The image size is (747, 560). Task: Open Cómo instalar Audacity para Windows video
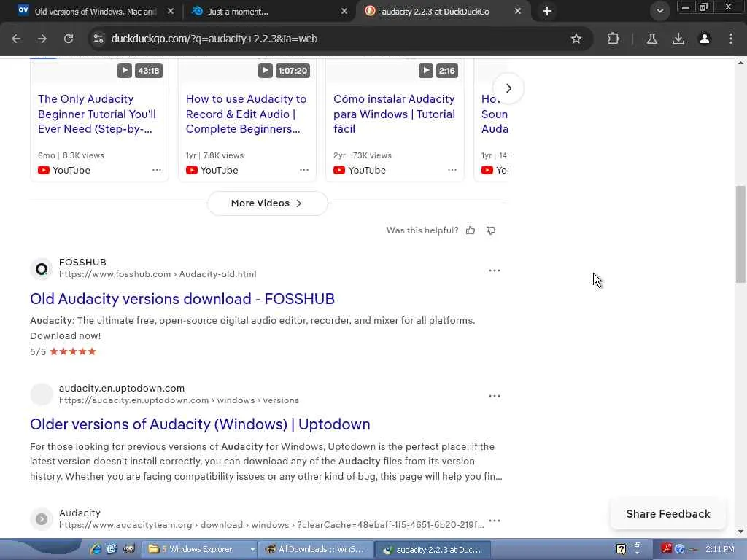click(394, 114)
